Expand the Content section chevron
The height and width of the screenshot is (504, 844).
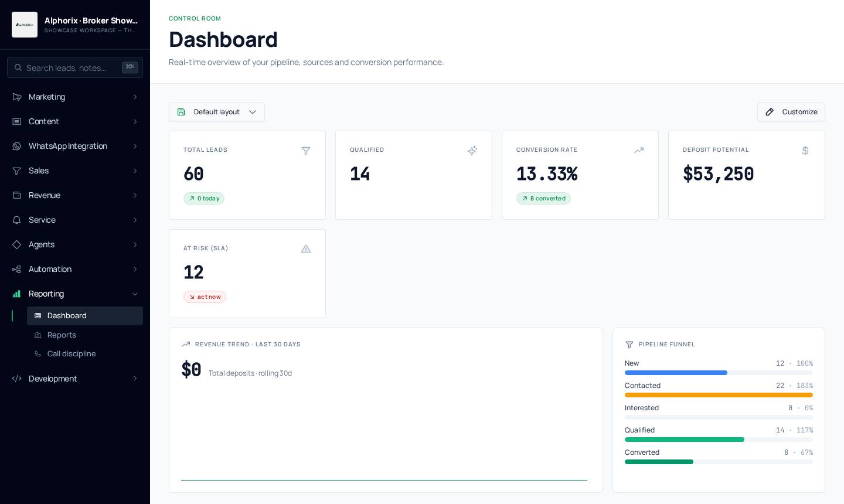pos(135,121)
